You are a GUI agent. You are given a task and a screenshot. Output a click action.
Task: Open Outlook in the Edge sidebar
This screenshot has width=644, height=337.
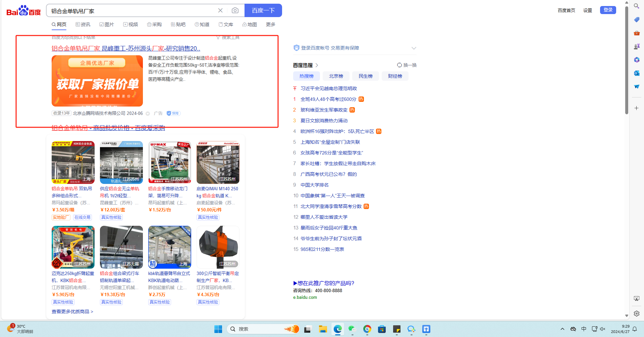click(x=636, y=73)
